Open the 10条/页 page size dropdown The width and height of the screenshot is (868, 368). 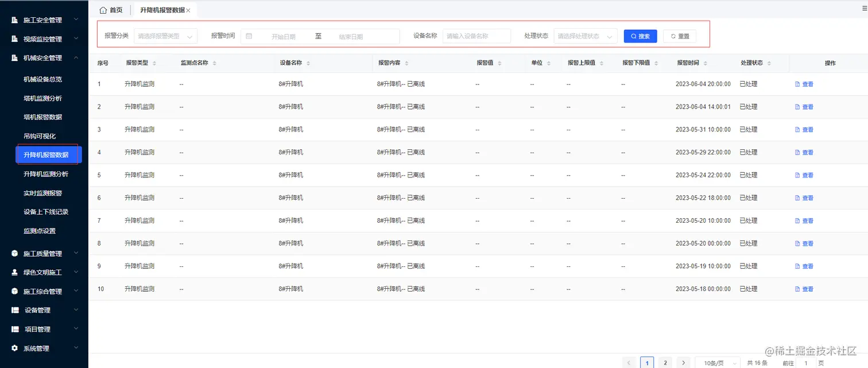tap(716, 362)
